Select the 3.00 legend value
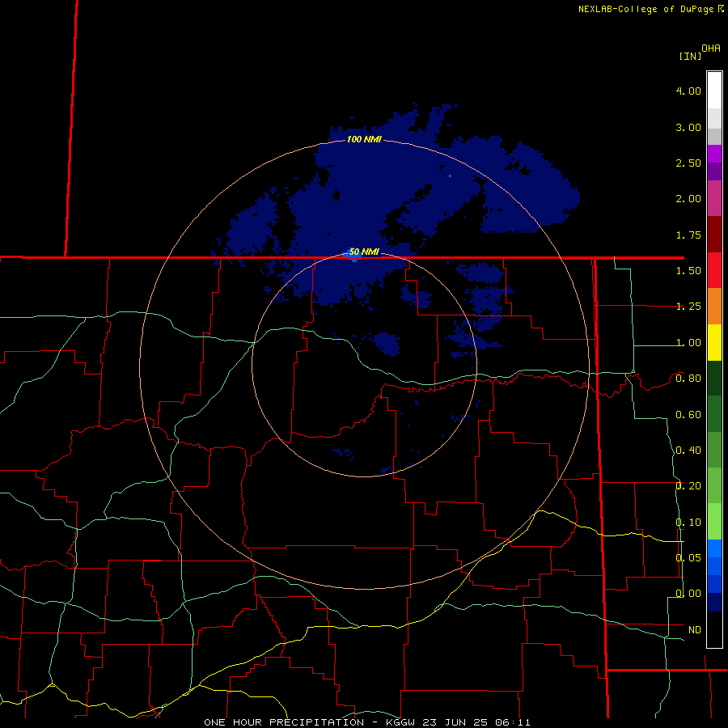728x728 pixels. pyautogui.click(x=688, y=127)
